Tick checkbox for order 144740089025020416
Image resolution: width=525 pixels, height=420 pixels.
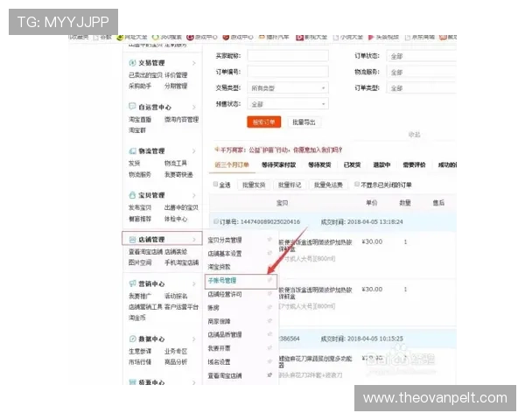(216, 221)
